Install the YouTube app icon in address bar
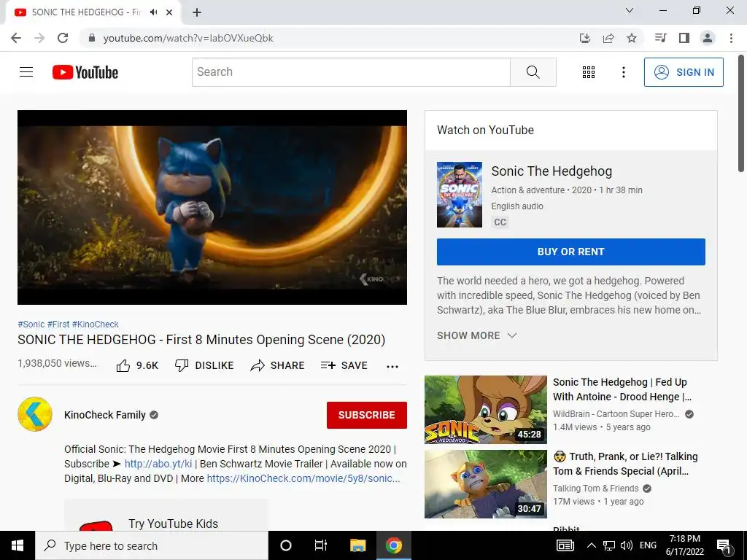Viewport: 747px width, 560px height. click(x=585, y=38)
